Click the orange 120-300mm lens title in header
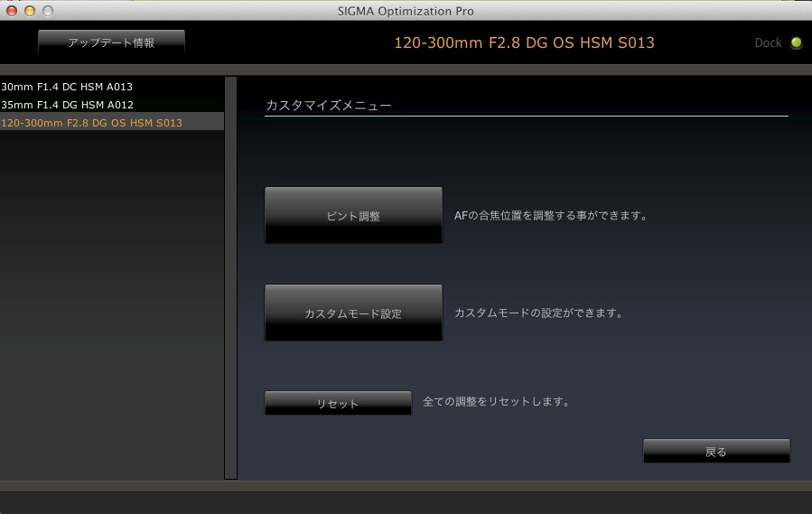812x514 pixels. tap(524, 42)
